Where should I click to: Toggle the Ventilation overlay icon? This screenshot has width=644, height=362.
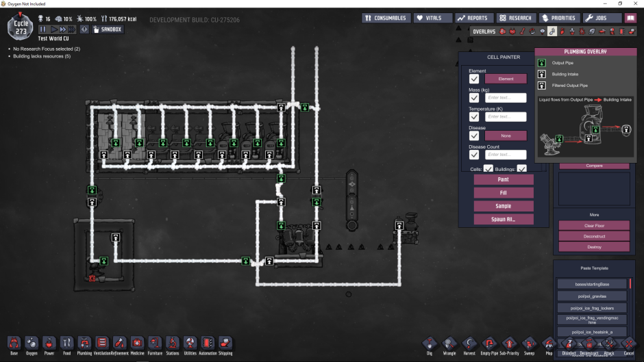click(562, 31)
